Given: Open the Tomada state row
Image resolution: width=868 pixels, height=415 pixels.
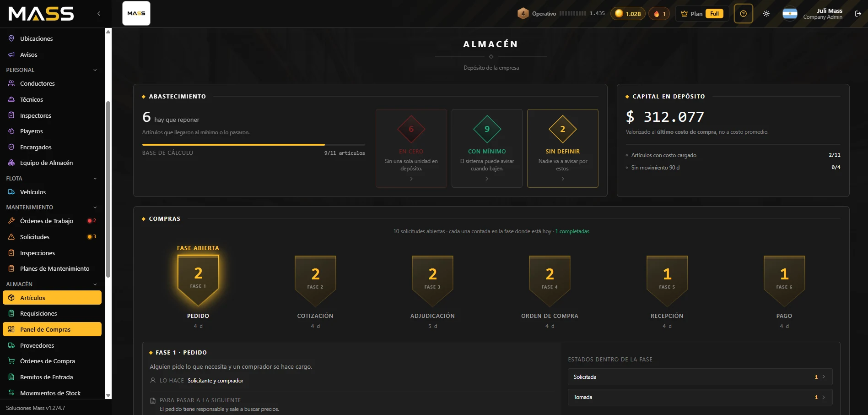Looking at the screenshot, I should click(x=700, y=397).
